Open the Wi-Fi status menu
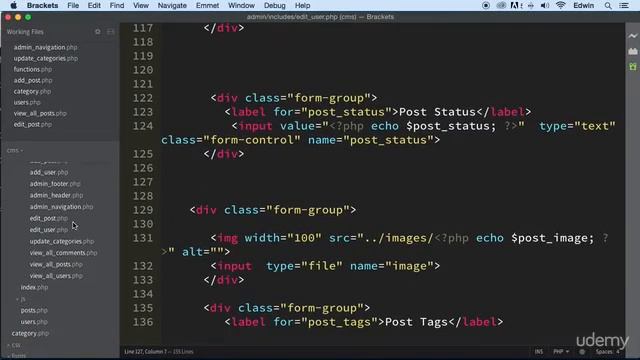This screenshot has width=640, height=360. click(x=561, y=5)
